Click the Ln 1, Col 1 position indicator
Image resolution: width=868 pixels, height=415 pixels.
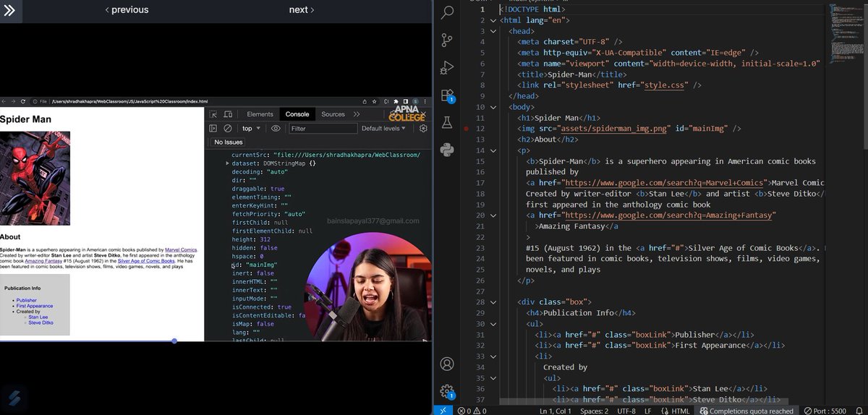click(555, 411)
